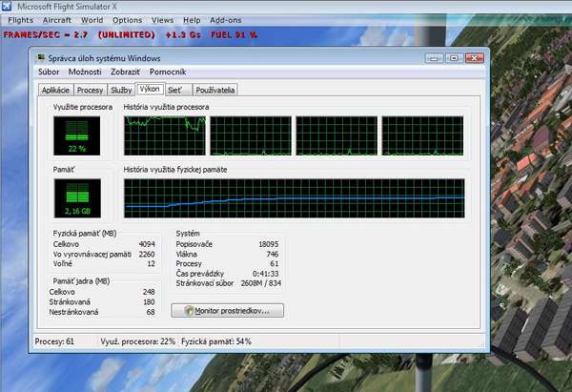The image size is (572, 392).
Task: Switch to the Služby tab
Action: [121, 90]
